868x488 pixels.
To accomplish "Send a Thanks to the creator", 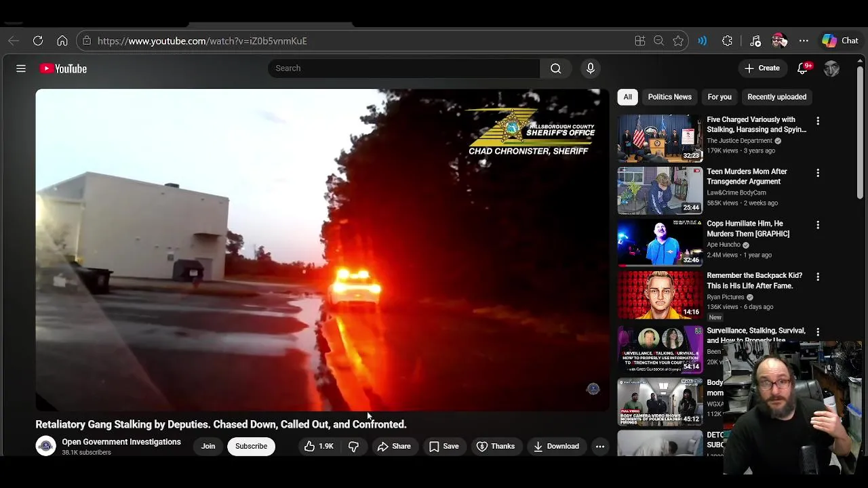I will [x=496, y=446].
